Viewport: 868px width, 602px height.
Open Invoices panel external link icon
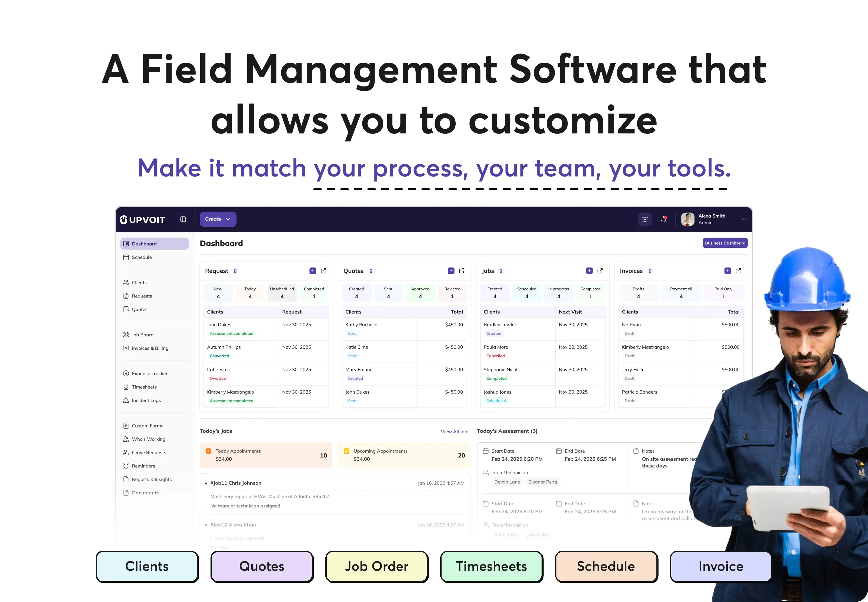[738, 271]
